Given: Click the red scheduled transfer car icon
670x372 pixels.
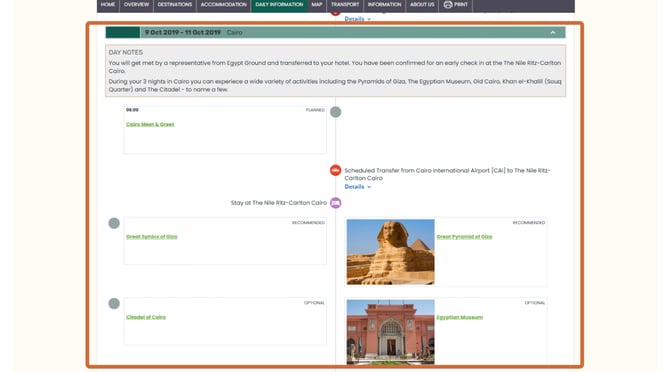Looking at the screenshot, I should click(x=335, y=170).
